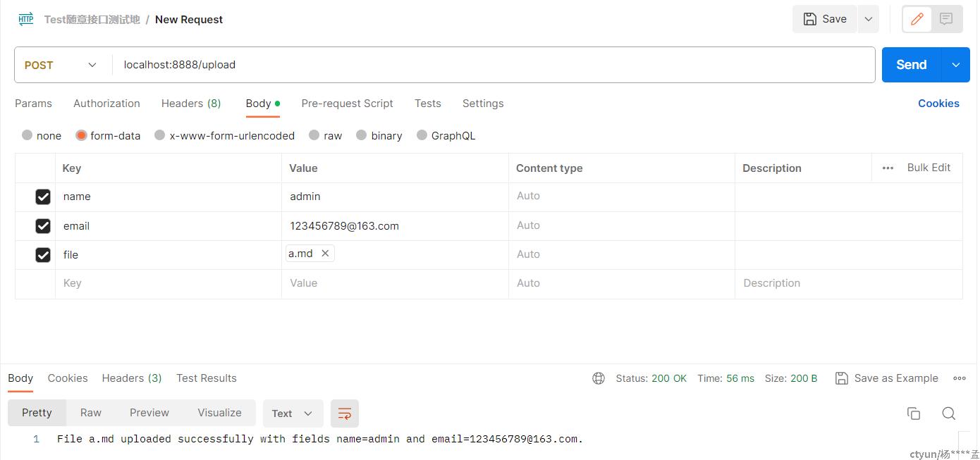The height and width of the screenshot is (460, 980).
Task: Remove the a.md file with X
Action: point(325,254)
